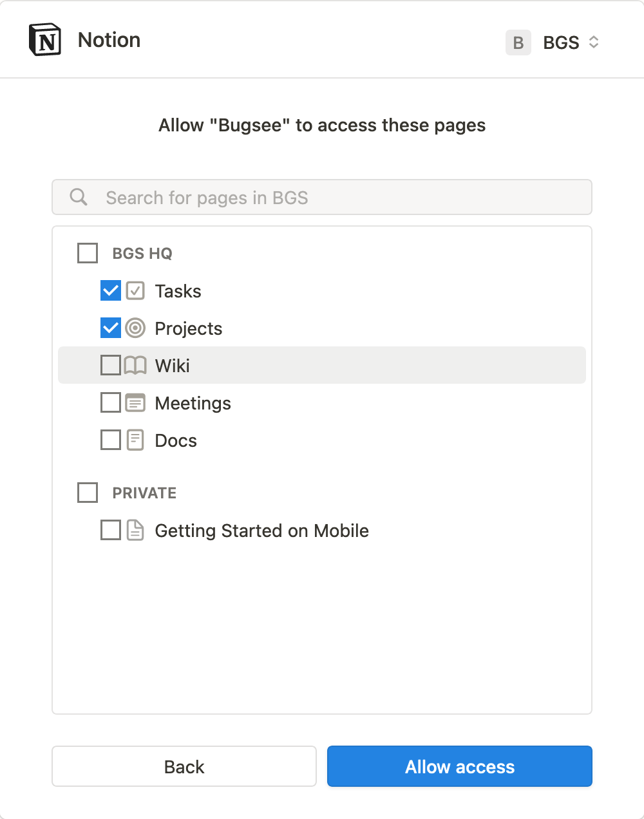Viewport: 644px width, 819px height.
Task: Click the Docs page icon
Action: [x=135, y=440]
